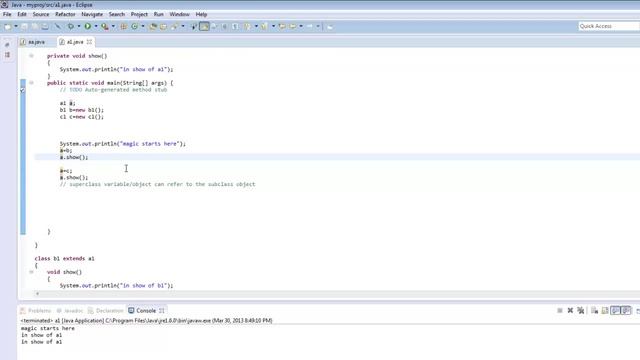Viewport: 640px width, 360px height.
Task: Click the New file toolbar icon
Action: tap(8, 27)
